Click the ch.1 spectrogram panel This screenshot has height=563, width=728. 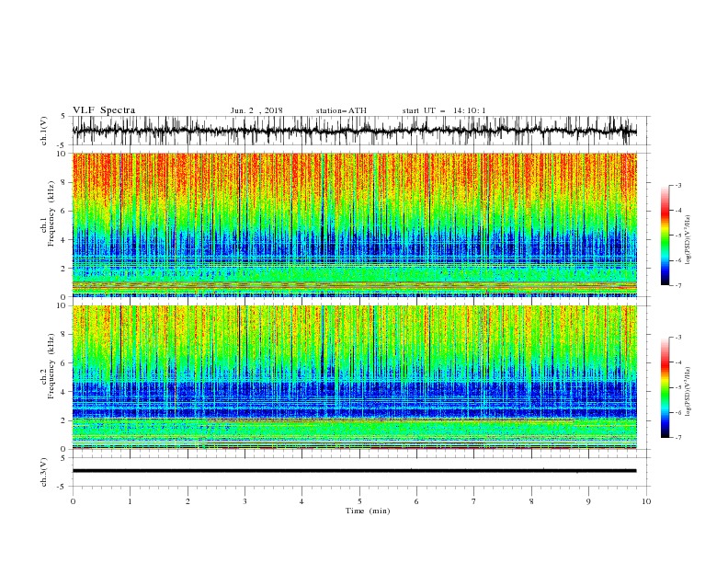click(x=355, y=224)
